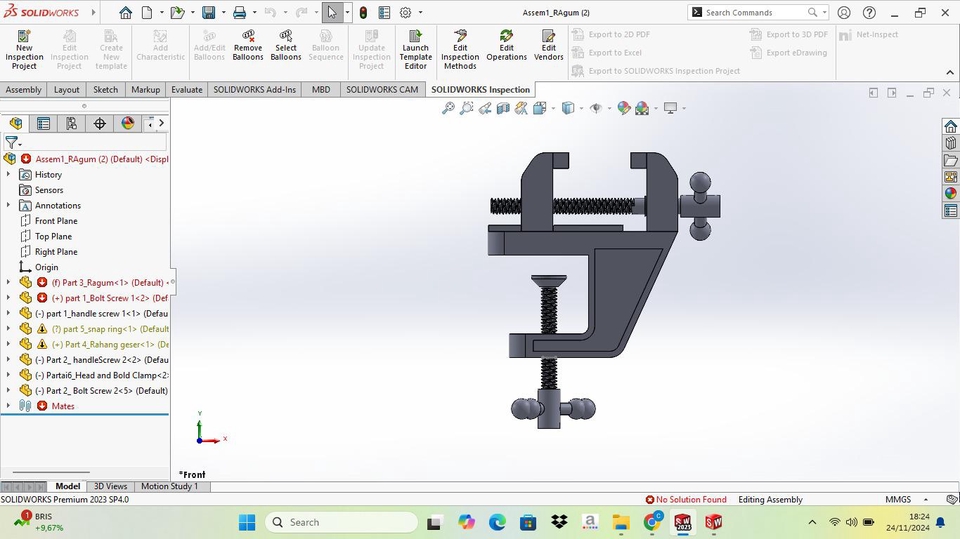Click the Help question mark icon

tap(869, 12)
